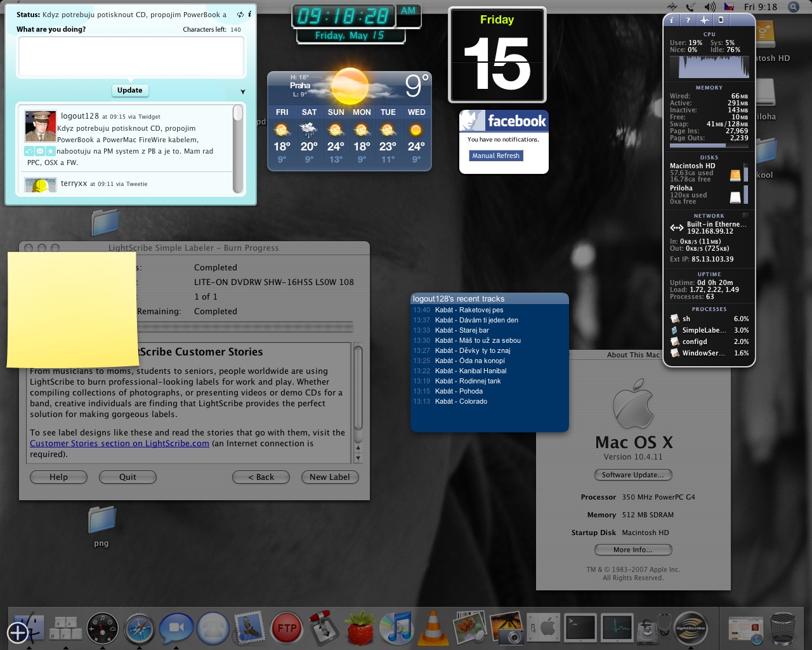
Task: Open the pulse graph icon in iStat widget
Action: (x=704, y=20)
